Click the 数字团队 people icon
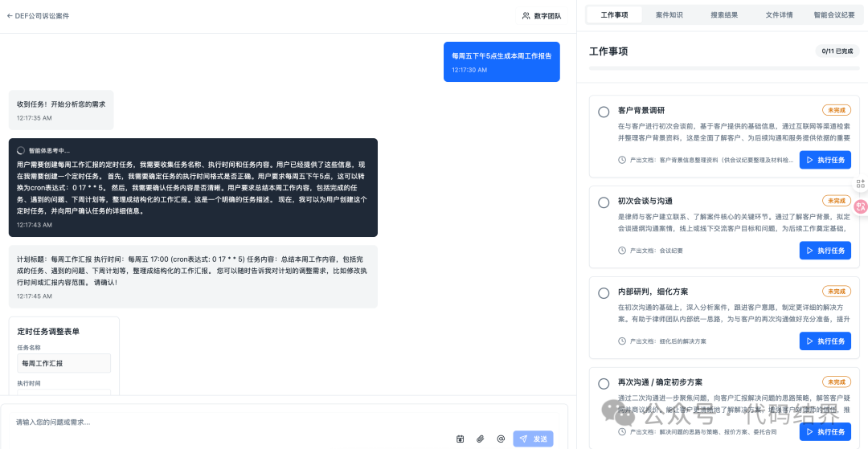The width and height of the screenshot is (868, 449). coord(526,15)
